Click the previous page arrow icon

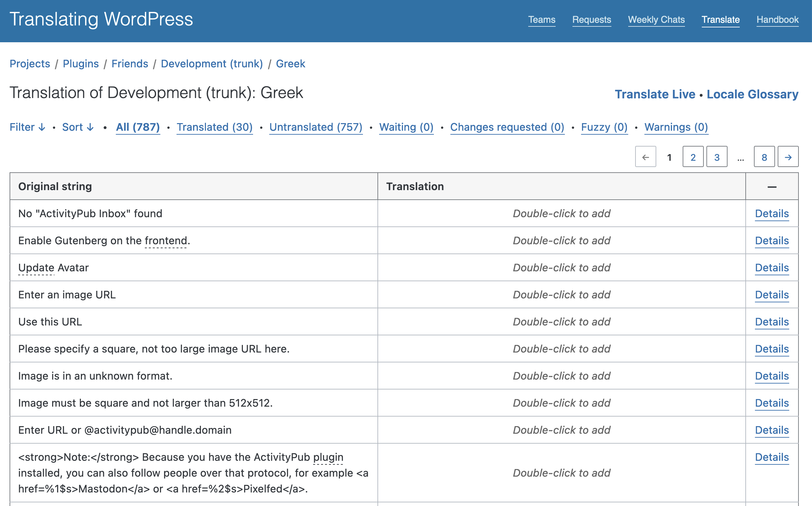coord(645,157)
